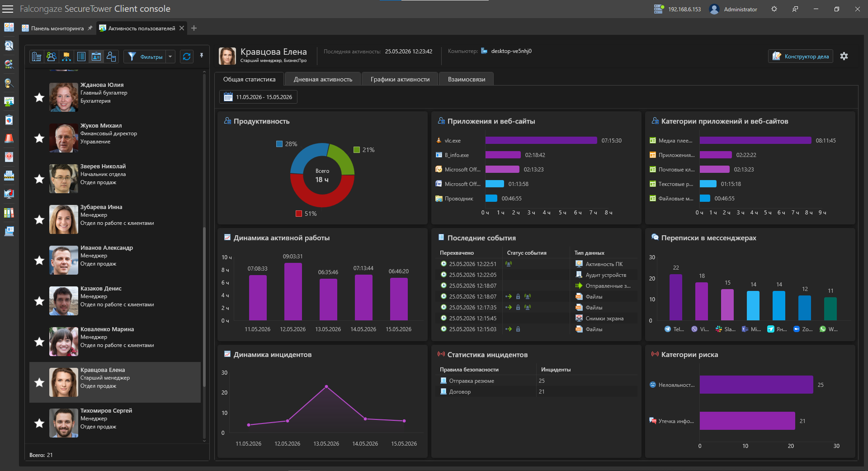
Task: Click the red 51% legend swatch
Action: click(299, 214)
